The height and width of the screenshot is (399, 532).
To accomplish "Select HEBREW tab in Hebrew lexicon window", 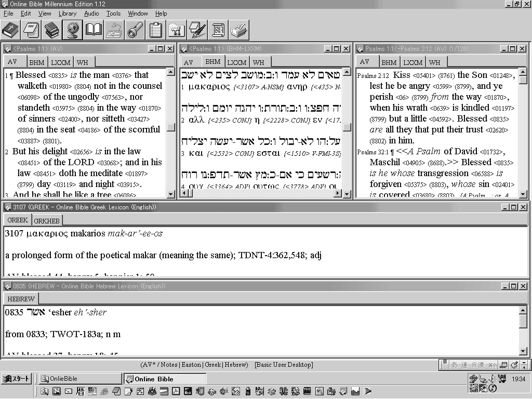I will (x=21, y=299).
